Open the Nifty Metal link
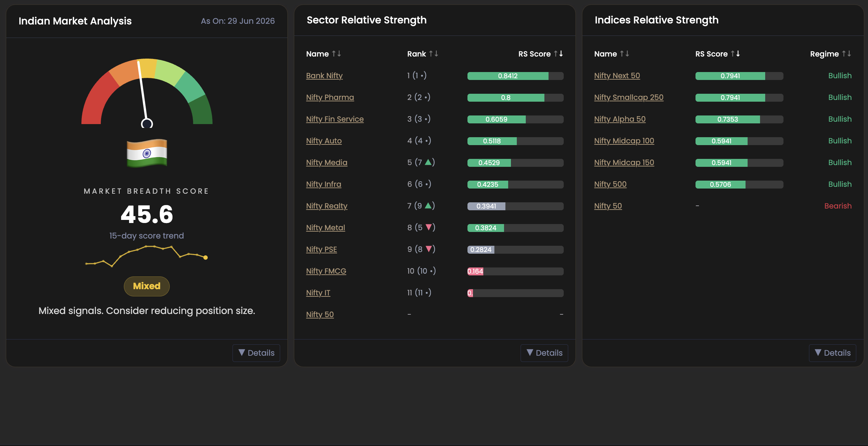Screen dimensions: 868x446 tap(325, 227)
